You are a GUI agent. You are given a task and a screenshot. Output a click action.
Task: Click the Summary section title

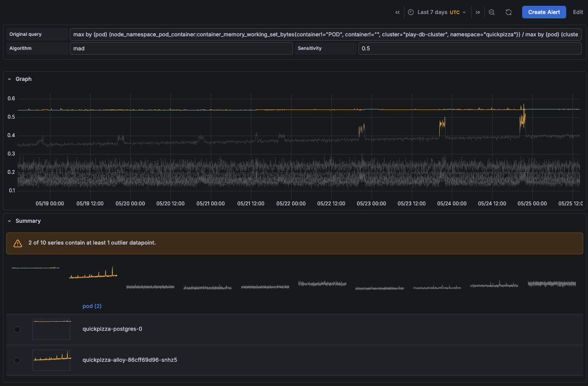coord(28,221)
